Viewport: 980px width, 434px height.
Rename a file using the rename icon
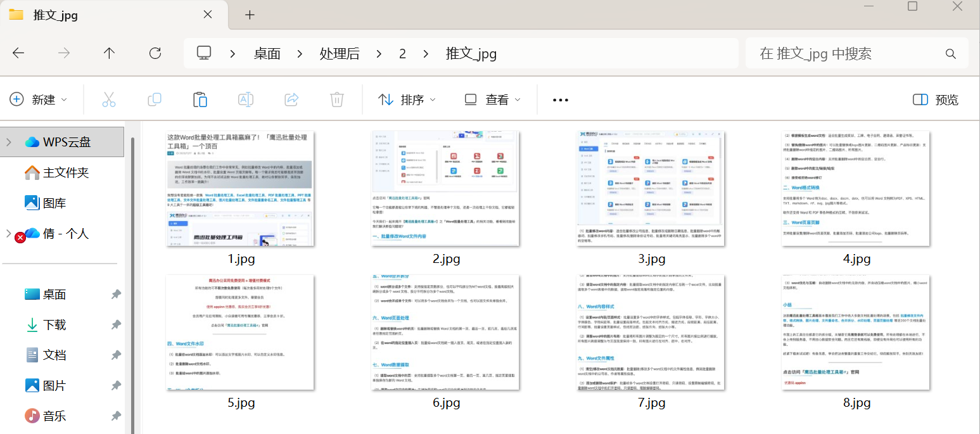click(245, 99)
